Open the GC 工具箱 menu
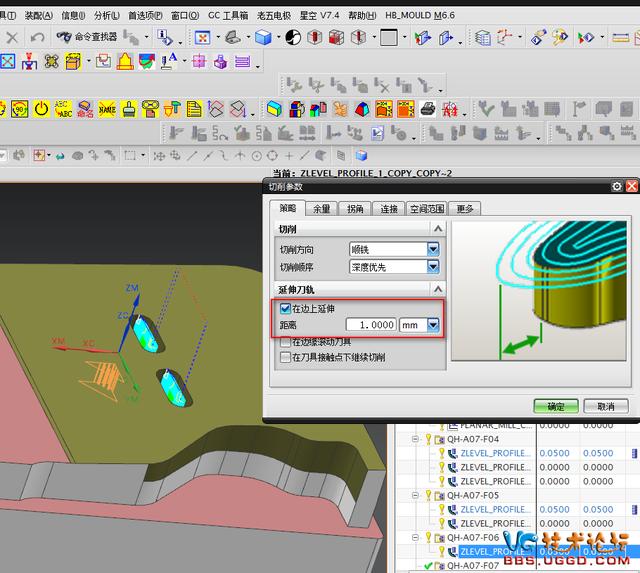This screenshot has width=640, height=573. pyautogui.click(x=229, y=16)
